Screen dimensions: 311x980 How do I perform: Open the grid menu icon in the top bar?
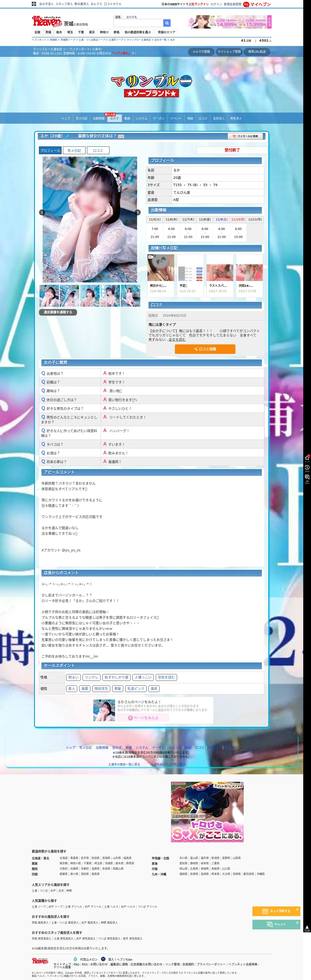(34, 4)
